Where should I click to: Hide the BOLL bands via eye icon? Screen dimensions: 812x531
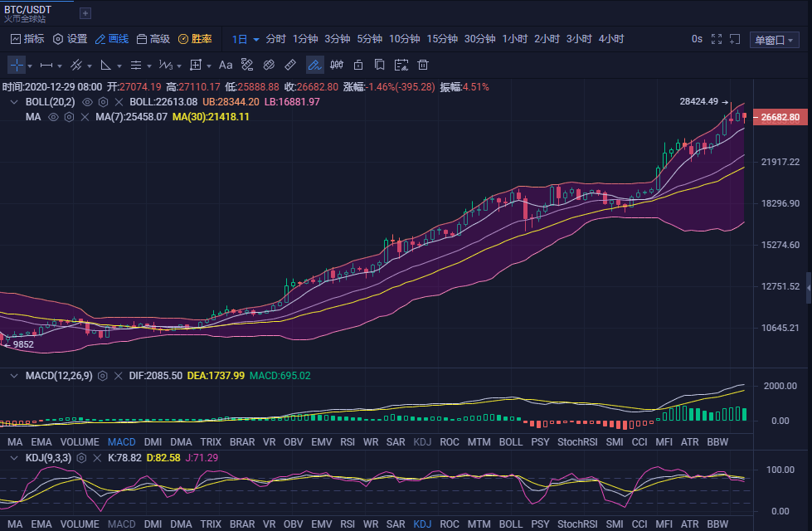(x=87, y=102)
